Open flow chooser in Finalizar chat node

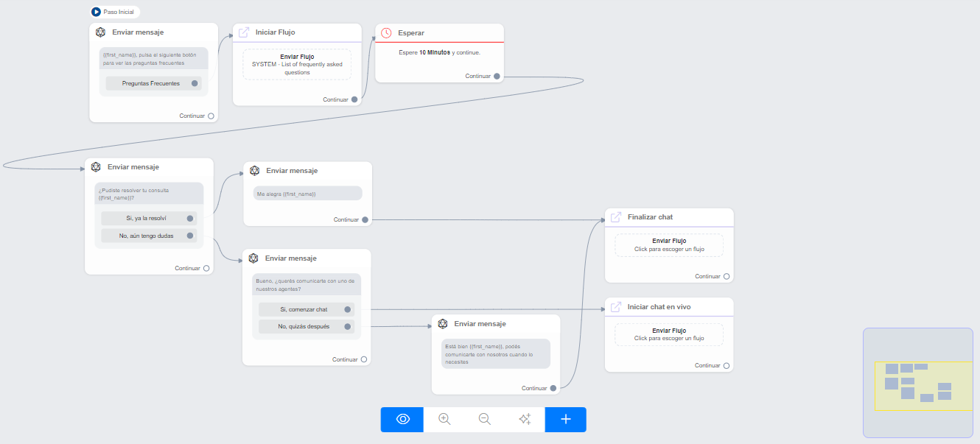[x=669, y=245]
